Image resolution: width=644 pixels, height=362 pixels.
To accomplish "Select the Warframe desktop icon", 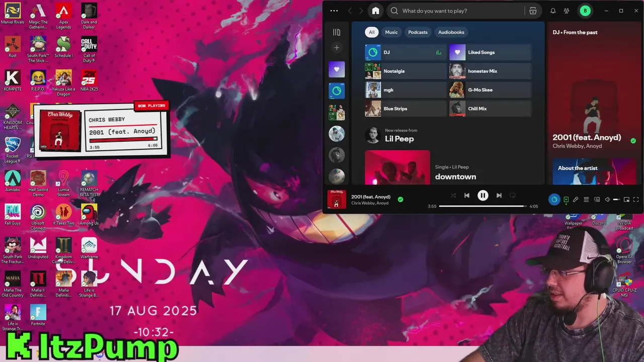I will (x=89, y=248).
